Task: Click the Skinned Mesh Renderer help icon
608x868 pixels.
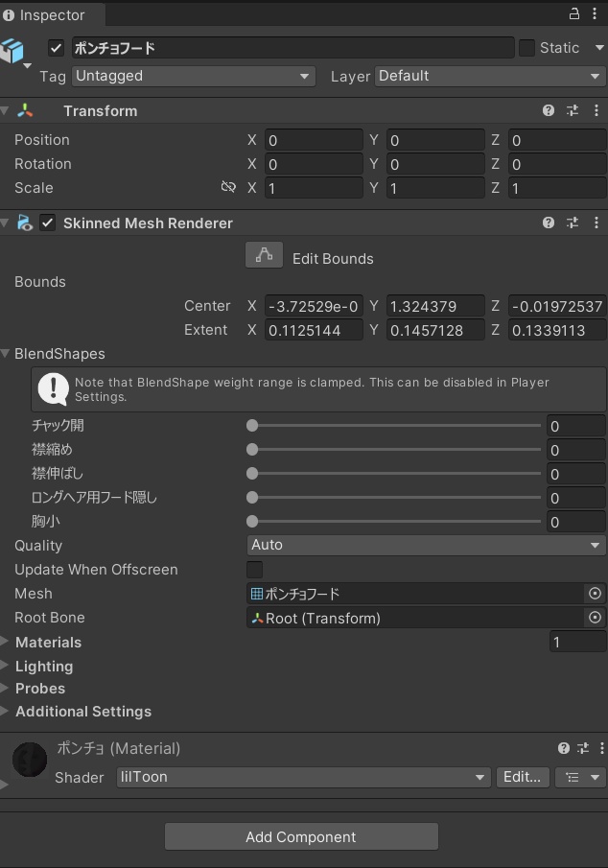Action: [547, 223]
